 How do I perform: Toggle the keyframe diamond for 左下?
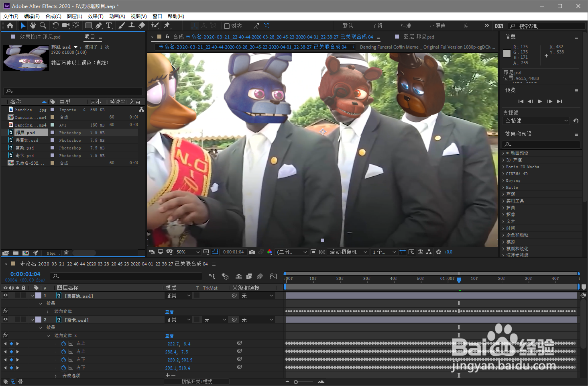tap(11, 359)
